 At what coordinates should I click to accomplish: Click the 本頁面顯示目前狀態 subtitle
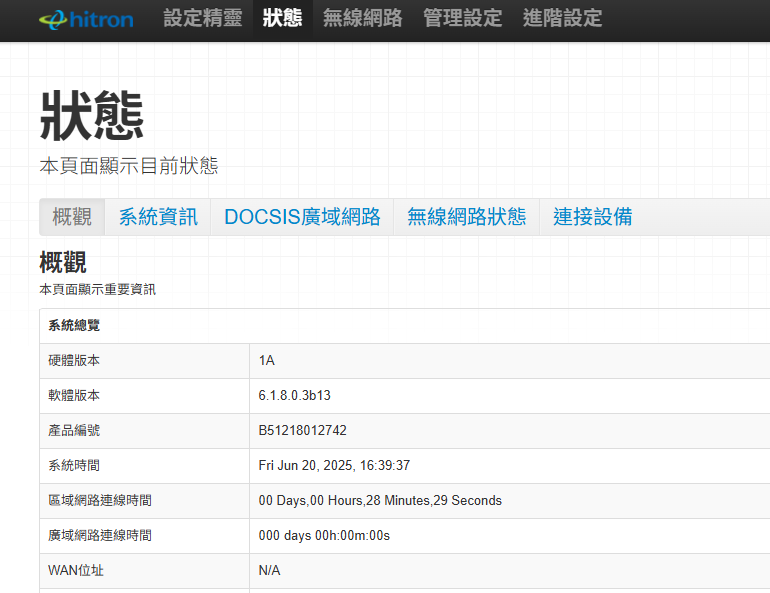(x=129, y=166)
